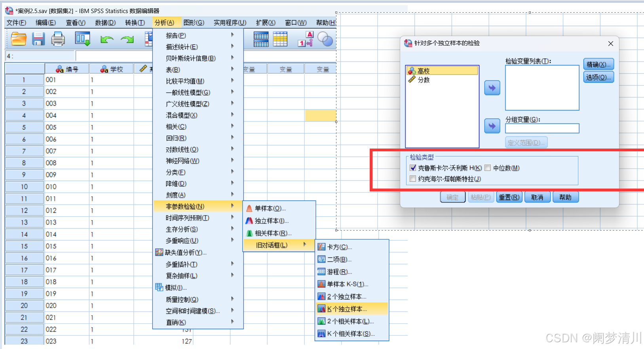
Task: Select the 旧对话框(L) menu entry
Action: (279, 245)
